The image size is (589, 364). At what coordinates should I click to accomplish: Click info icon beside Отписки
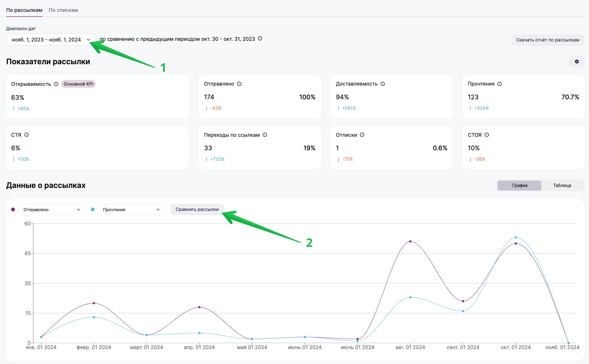(x=362, y=135)
